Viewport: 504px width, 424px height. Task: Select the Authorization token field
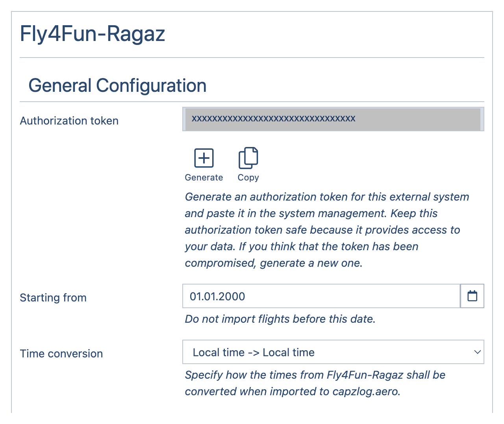(x=333, y=119)
